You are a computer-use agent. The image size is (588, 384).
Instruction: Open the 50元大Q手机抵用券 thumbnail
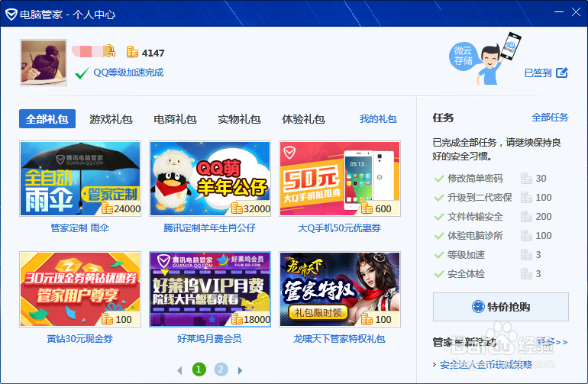pos(340,179)
